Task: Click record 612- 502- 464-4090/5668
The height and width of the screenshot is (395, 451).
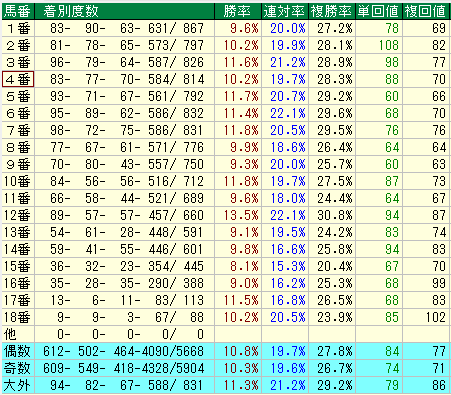Action: pyautogui.click(x=124, y=351)
